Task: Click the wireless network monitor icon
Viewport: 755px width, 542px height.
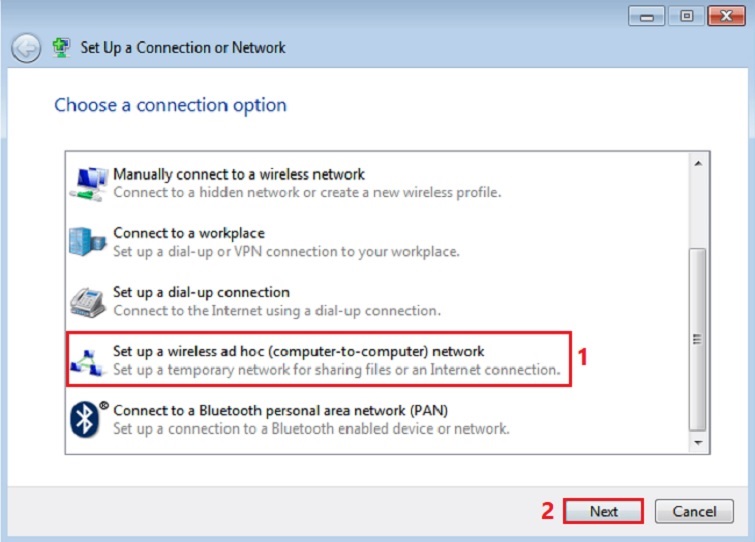Action: tap(89, 183)
